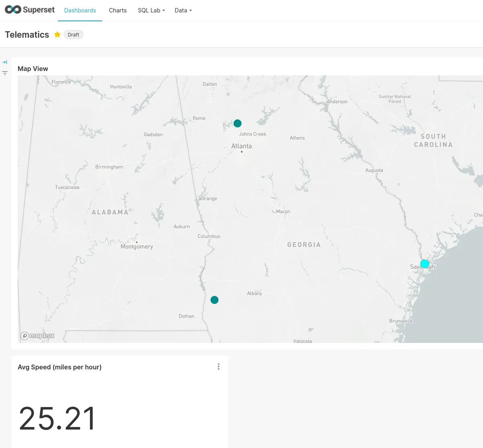The width and height of the screenshot is (483, 448).
Task: Click the Mapbox logo on map
Action: click(38, 336)
